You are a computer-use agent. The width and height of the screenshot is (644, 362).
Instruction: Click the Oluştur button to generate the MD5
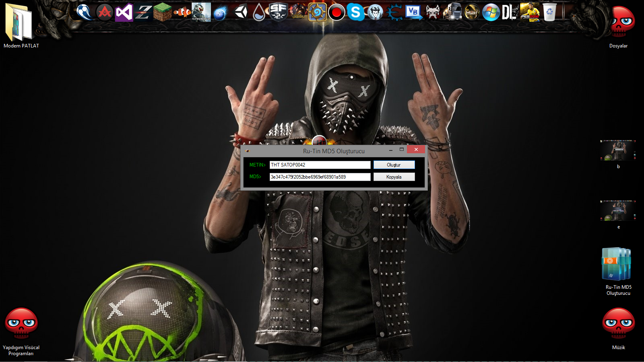(394, 165)
